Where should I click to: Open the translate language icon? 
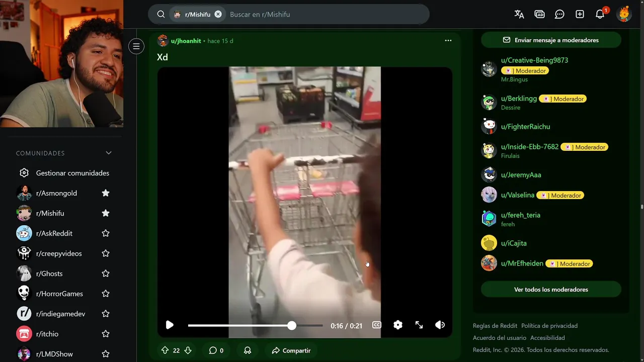point(519,14)
